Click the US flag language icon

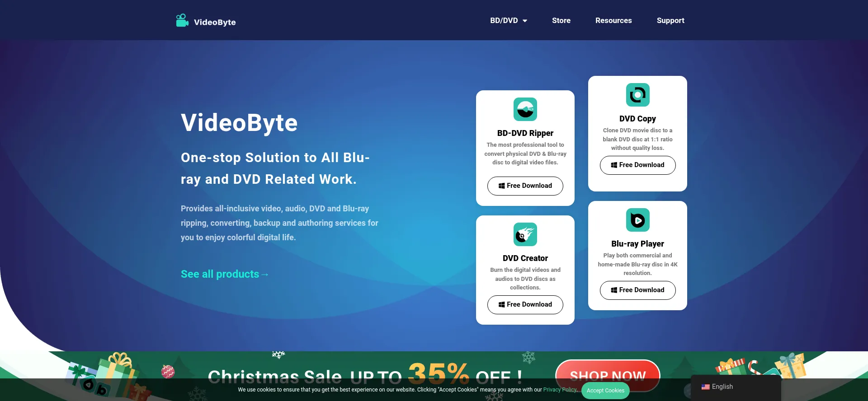click(x=705, y=387)
